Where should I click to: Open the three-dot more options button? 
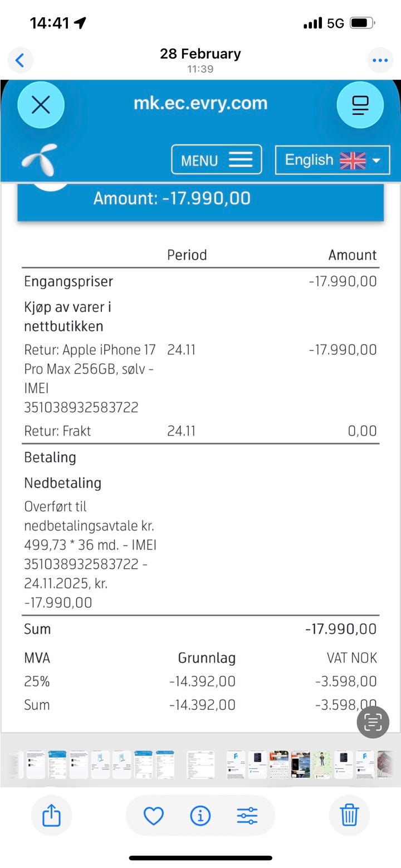(380, 60)
